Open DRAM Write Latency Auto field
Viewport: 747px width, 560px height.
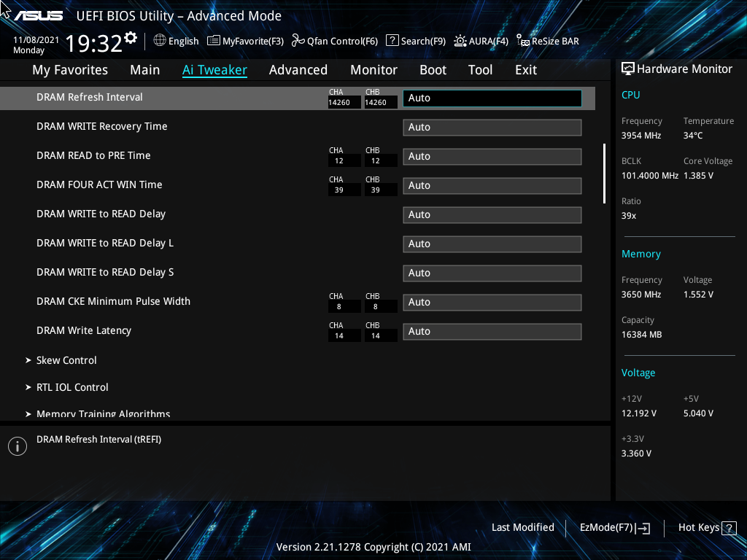[x=492, y=332]
